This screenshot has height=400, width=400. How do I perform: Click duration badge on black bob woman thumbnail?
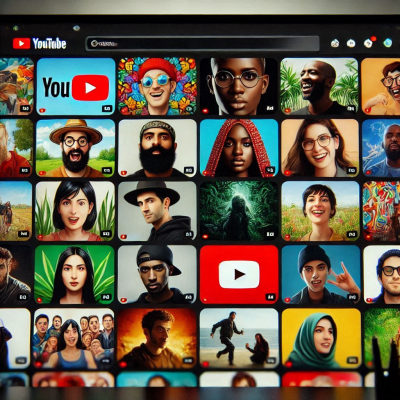pos(106,234)
